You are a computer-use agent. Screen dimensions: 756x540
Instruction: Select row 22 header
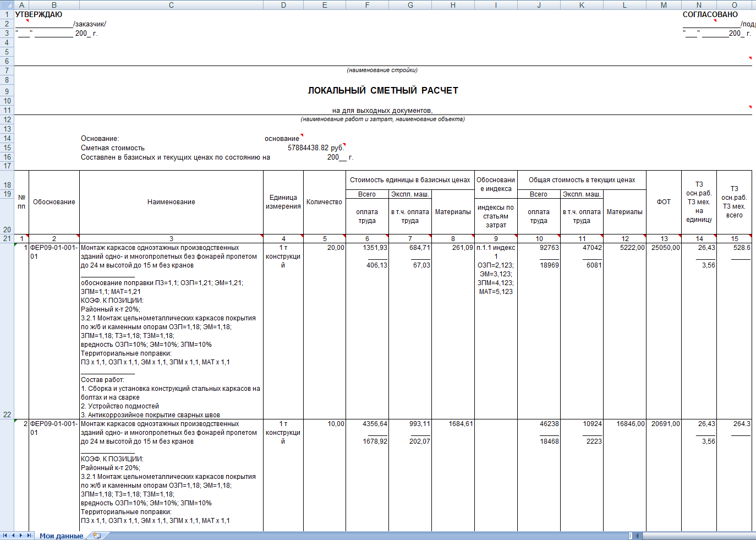click(x=7, y=414)
